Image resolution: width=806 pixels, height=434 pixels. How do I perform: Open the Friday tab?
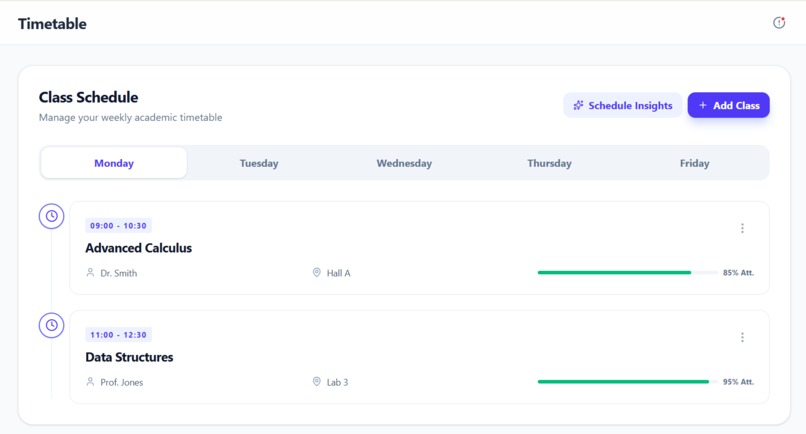(x=694, y=163)
